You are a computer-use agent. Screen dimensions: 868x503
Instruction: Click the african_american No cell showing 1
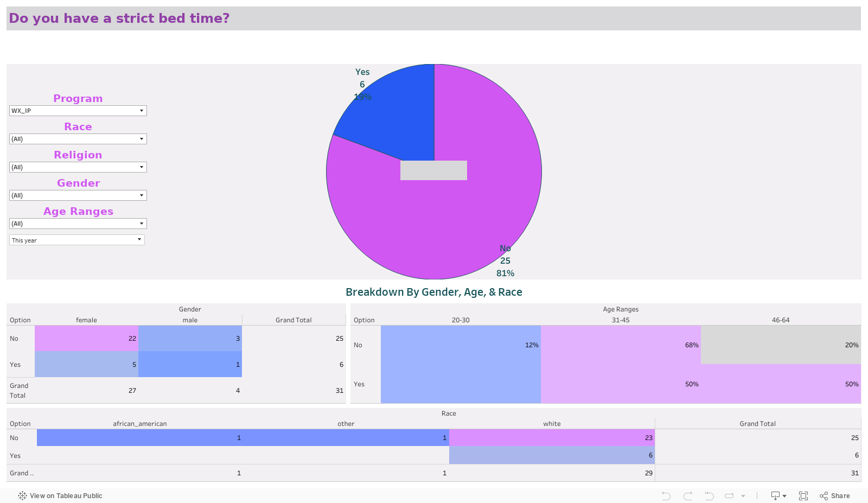(139, 437)
